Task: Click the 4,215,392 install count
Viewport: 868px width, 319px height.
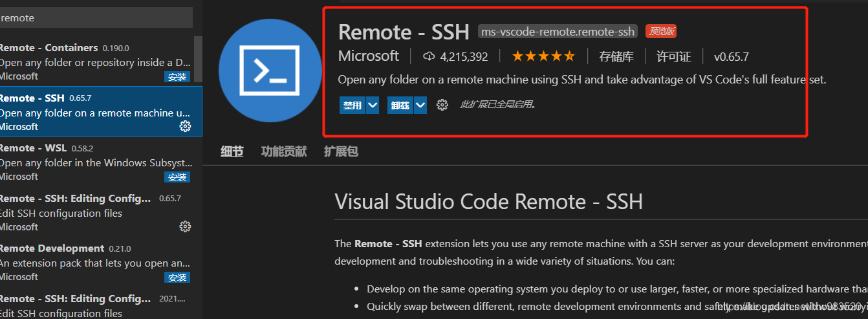Action: tap(464, 57)
